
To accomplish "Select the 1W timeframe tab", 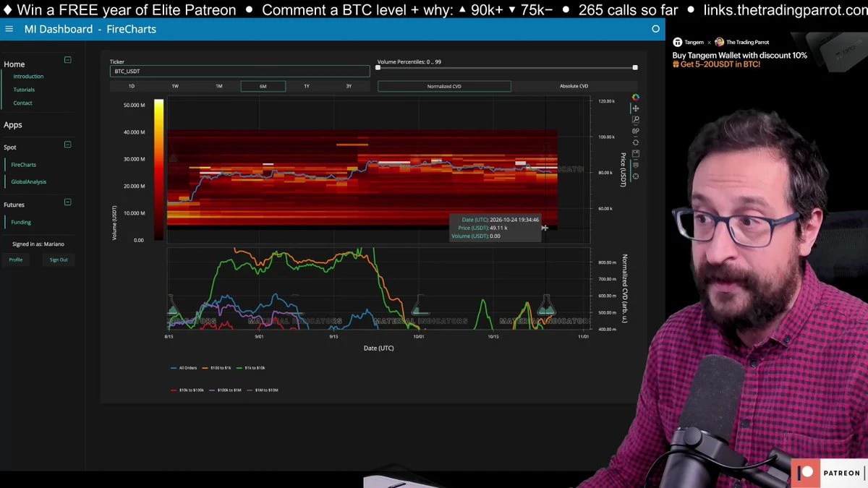I will tap(175, 86).
